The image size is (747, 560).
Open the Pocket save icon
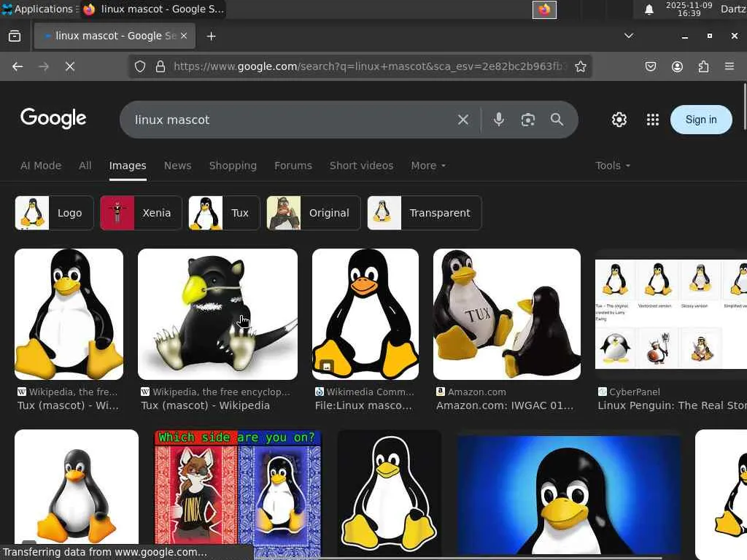[650, 66]
